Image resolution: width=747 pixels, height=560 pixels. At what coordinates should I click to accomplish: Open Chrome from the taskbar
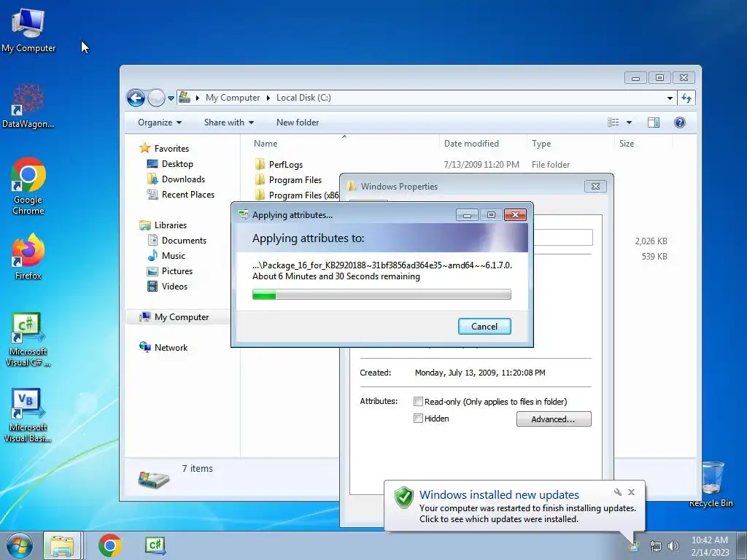(110, 545)
